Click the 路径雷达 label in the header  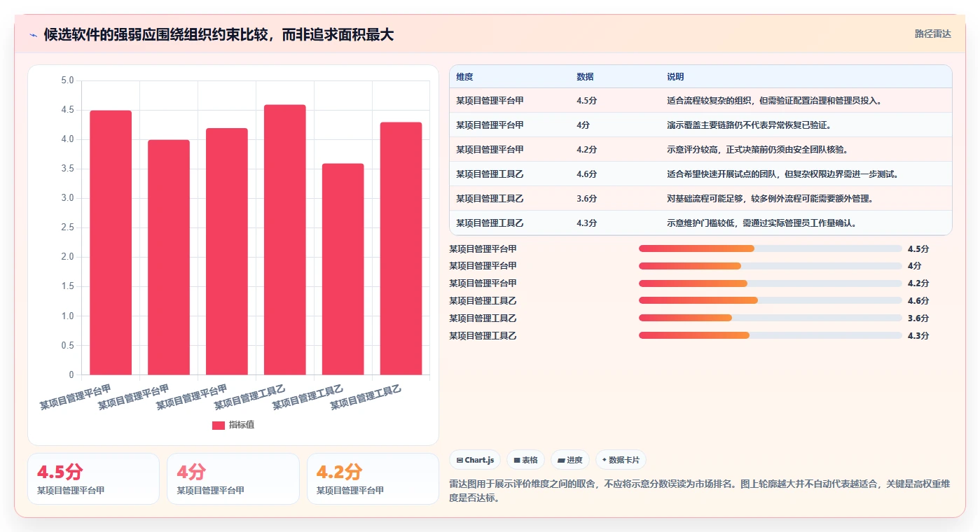(x=932, y=34)
